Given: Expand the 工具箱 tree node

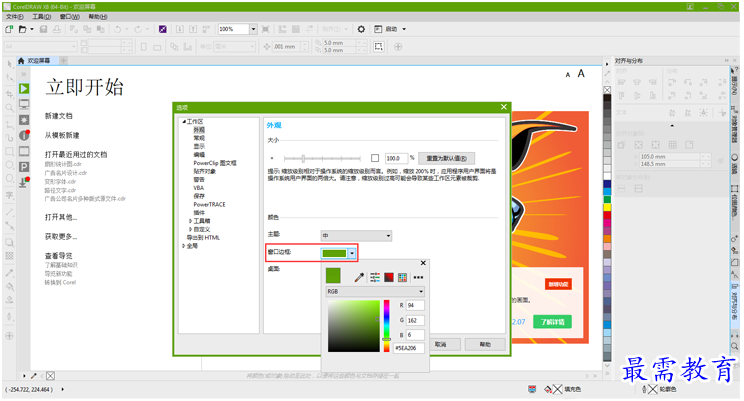Looking at the screenshot, I should pyautogui.click(x=190, y=221).
